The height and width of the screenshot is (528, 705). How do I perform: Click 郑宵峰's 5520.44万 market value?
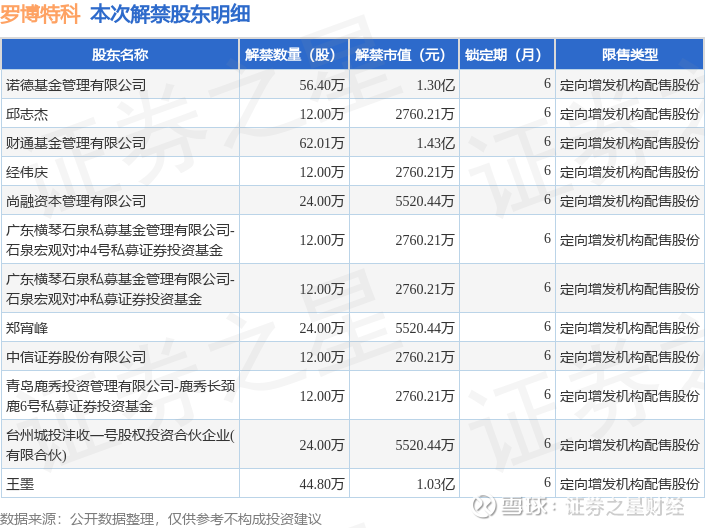[x=425, y=328]
